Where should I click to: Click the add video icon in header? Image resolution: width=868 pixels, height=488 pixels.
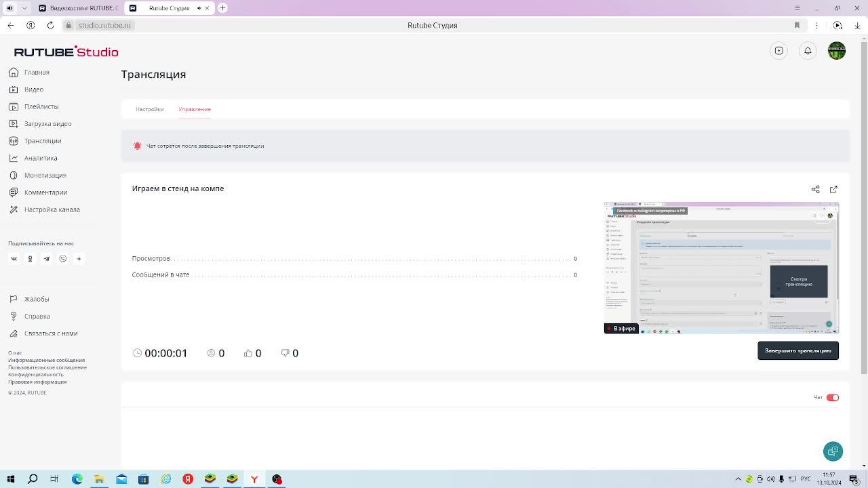pos(779,51)
